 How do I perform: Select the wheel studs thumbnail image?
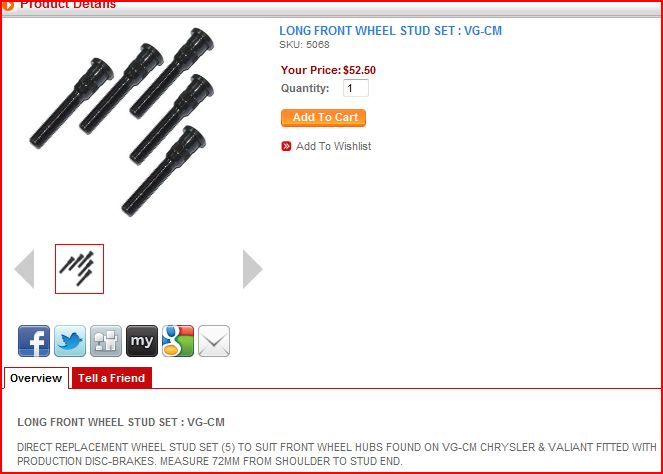(x=79, y=269)
